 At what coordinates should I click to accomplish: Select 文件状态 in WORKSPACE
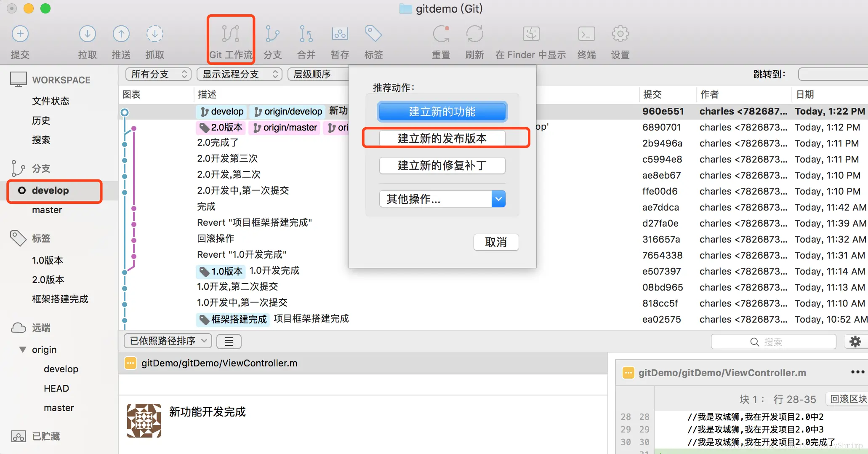coord(51,101)
